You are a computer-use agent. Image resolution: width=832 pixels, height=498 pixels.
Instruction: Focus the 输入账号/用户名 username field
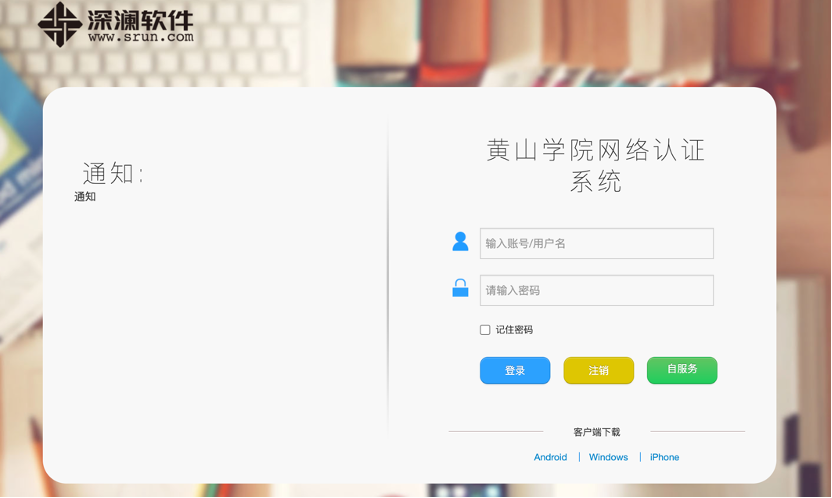pyautogui.click(x=596, y=243)
